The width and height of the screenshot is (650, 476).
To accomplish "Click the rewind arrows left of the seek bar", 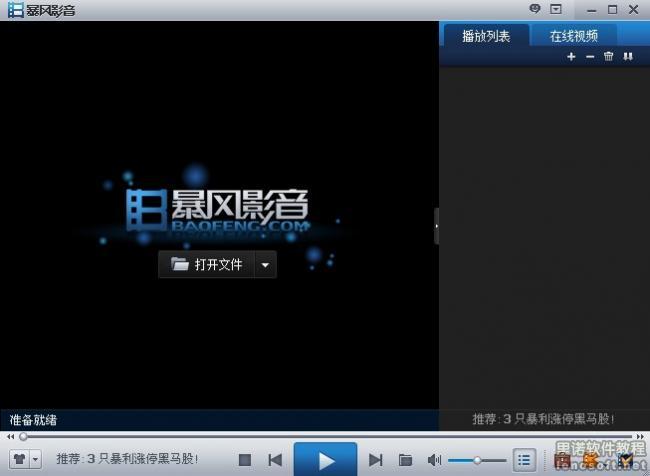I will point(10,437).
